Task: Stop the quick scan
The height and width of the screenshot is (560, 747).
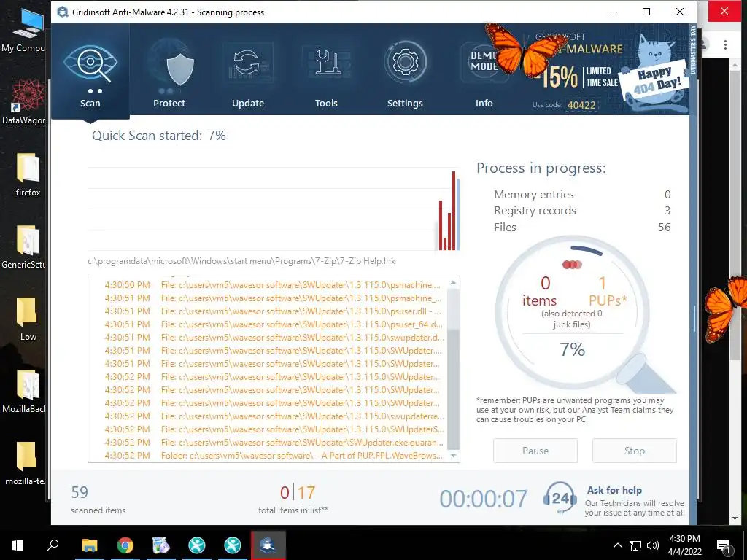Action: [634, 451]
